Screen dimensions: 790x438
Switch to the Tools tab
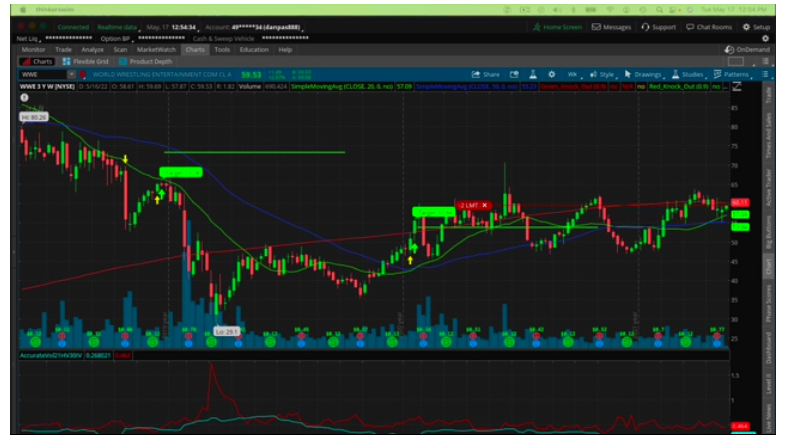(222, 49)
